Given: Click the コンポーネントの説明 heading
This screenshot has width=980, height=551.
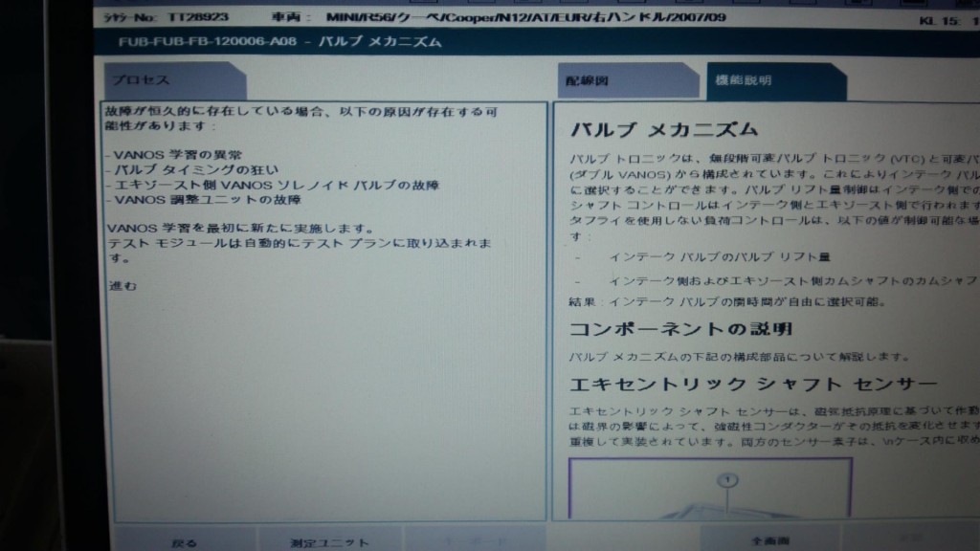Looking at the screenshot, I should pos(680,329).
